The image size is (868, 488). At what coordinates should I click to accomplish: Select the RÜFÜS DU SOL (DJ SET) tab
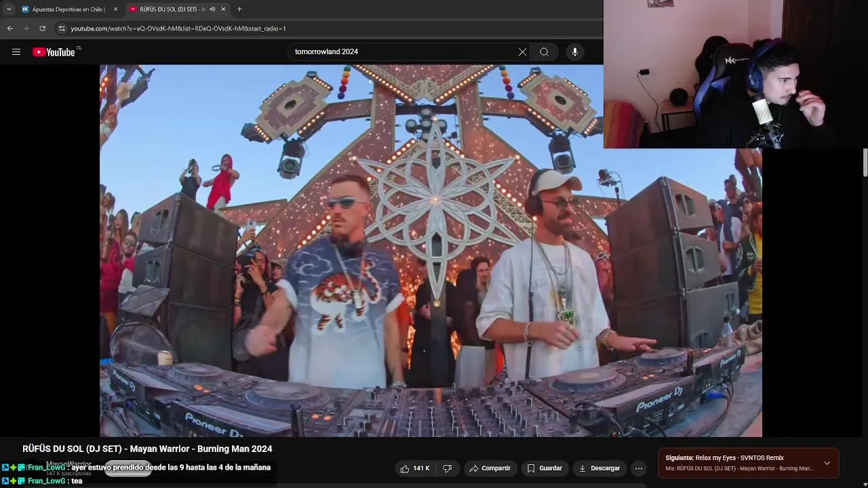tap(172, 9)
